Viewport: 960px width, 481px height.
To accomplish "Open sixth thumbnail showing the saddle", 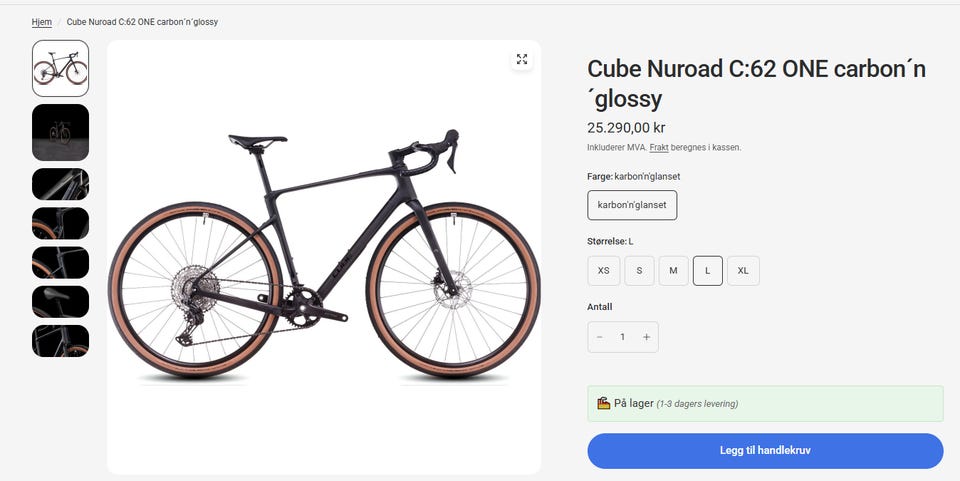I will [x=61, y=301].
